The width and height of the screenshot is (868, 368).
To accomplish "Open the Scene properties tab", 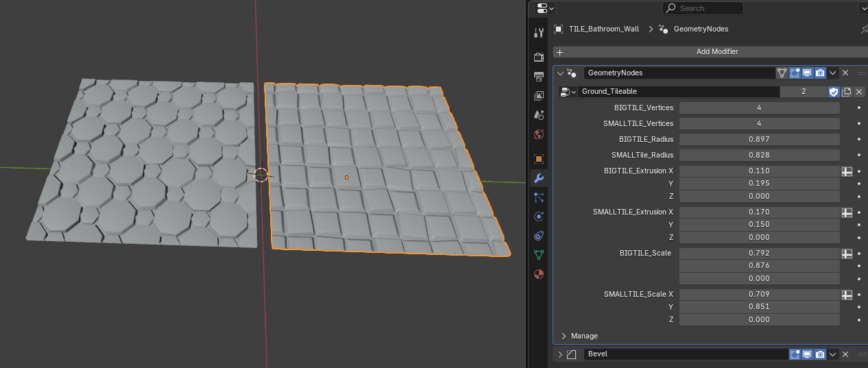I will tap(539, 114).
